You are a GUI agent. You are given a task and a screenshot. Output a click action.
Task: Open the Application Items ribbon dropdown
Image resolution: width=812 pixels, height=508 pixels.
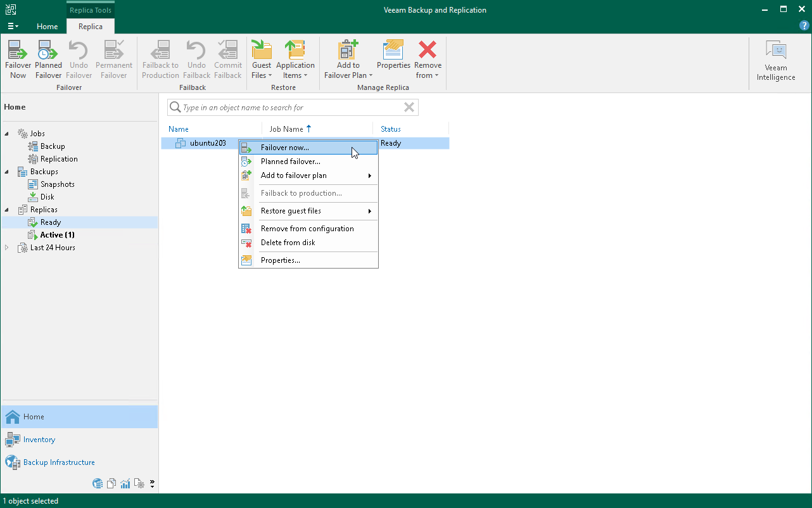pyautogui.click(x=295, y=60)
